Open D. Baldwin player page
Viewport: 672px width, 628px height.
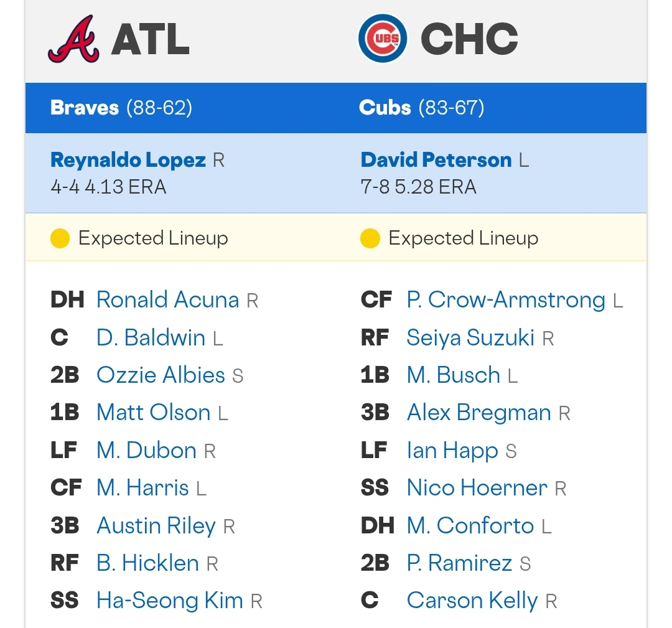tap(151, 337)
